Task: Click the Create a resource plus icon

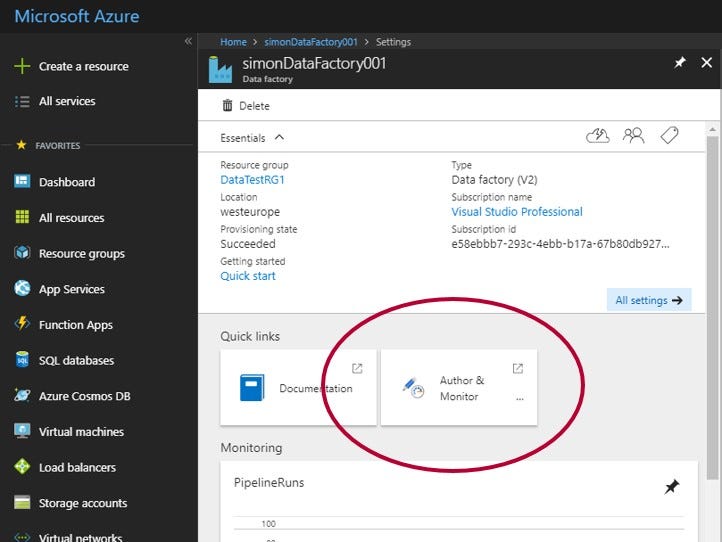Action: click(x=22, y=66)
